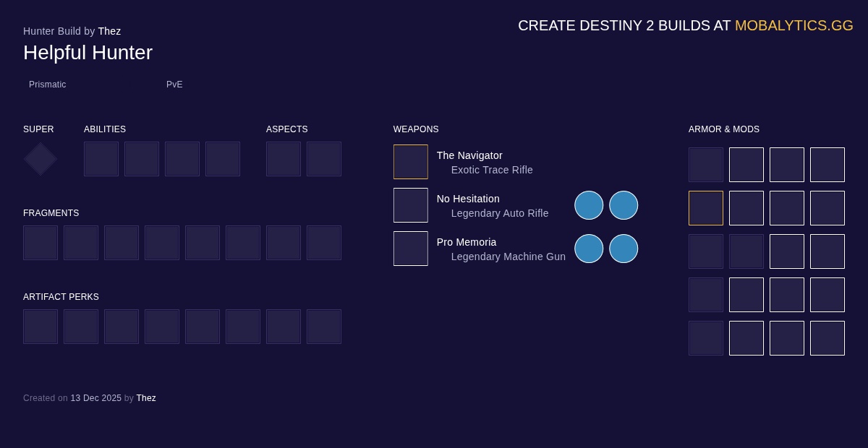
Task: Select The Navigator exotic weapon icon
Action: pyautogui.click(x=411, y=162)
